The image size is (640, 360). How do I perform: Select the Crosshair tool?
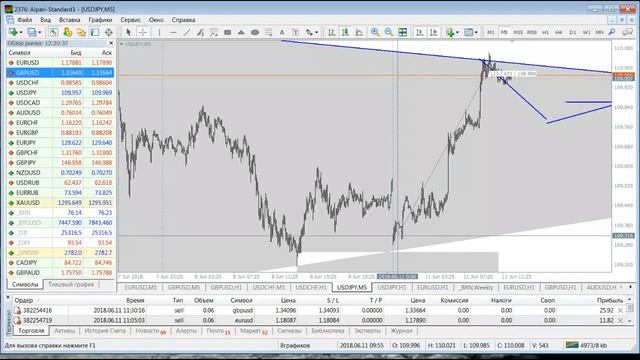click(x=142, y=32)
